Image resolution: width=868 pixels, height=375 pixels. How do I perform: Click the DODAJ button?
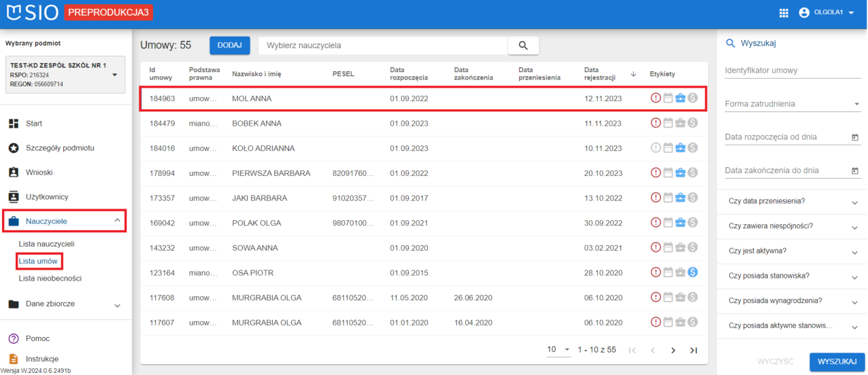tap(229, 46)
